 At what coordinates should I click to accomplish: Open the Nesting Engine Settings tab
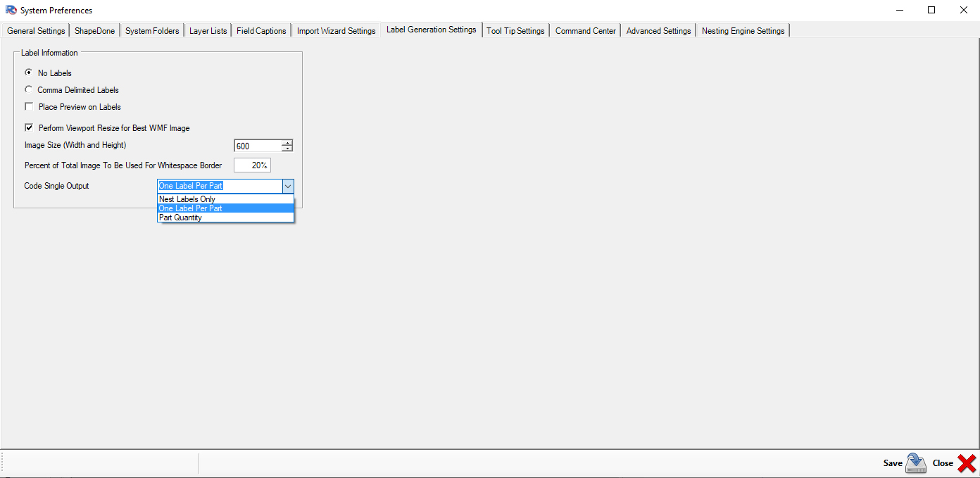tap(743, 31)
